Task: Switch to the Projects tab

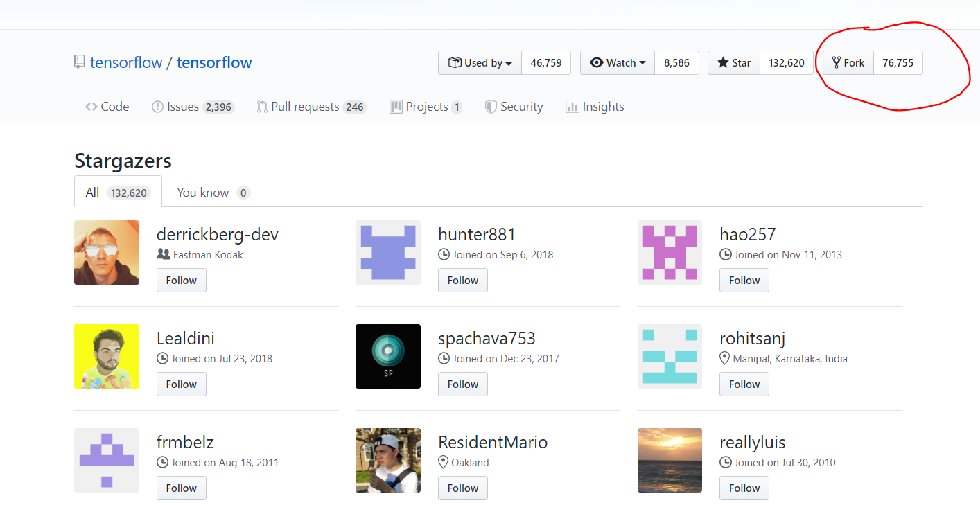Action: (426, 107)
